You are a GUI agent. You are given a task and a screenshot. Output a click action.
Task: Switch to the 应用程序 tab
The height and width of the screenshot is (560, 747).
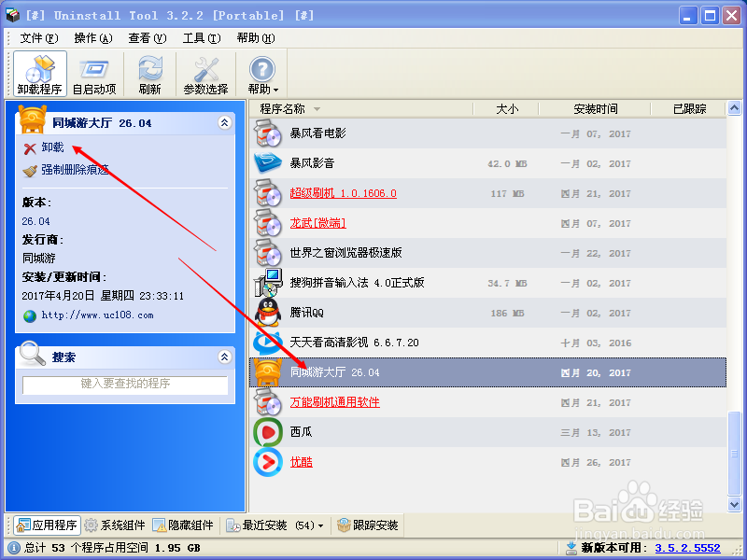47,525
